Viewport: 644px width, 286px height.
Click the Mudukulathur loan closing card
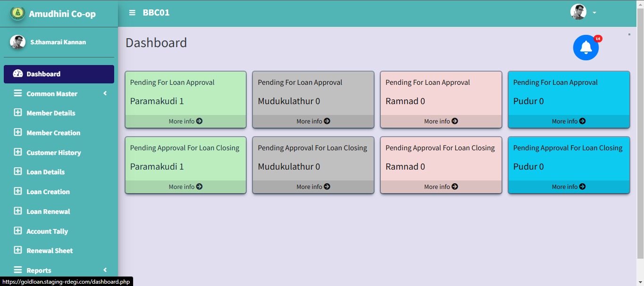coord(313,160)
